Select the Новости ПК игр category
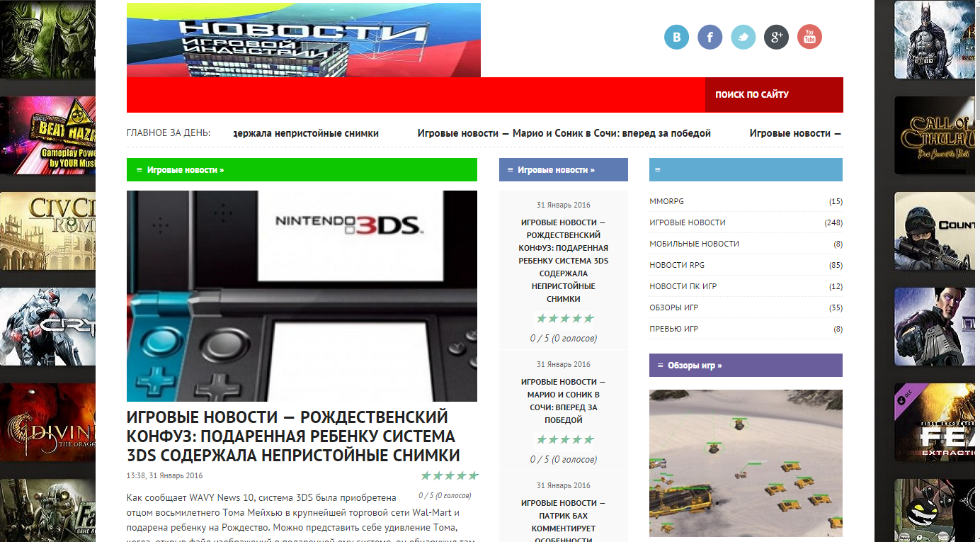Image resolution: width=980 pixels, height=542 pixels. pyautogui.click(x=683, y=286)
